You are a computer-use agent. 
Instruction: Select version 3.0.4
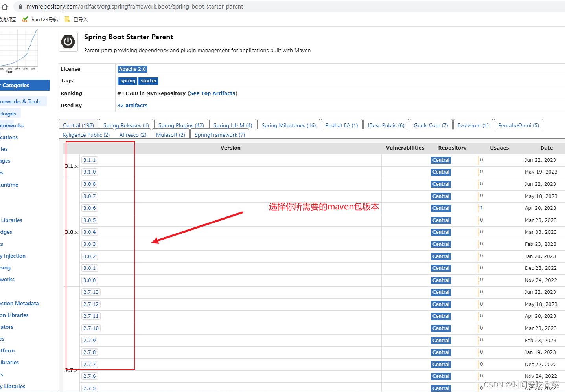click(90, 232)
